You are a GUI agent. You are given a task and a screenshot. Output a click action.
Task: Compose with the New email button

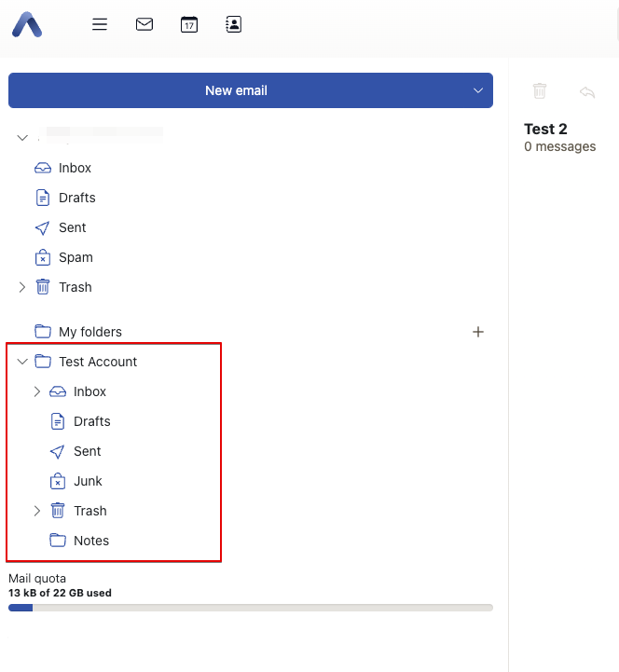pos(236,90)
